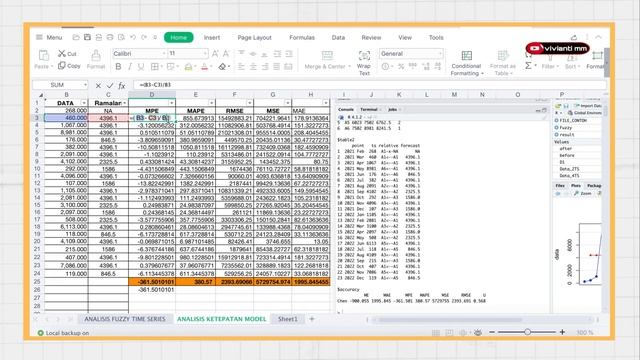Open the Formulas ribbon tab

pos(302,38)
